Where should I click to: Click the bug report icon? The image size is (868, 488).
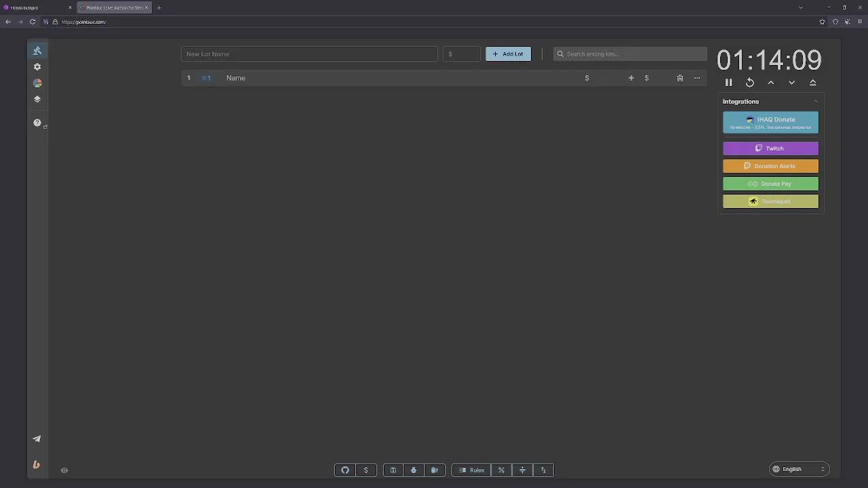click(414, 470)
